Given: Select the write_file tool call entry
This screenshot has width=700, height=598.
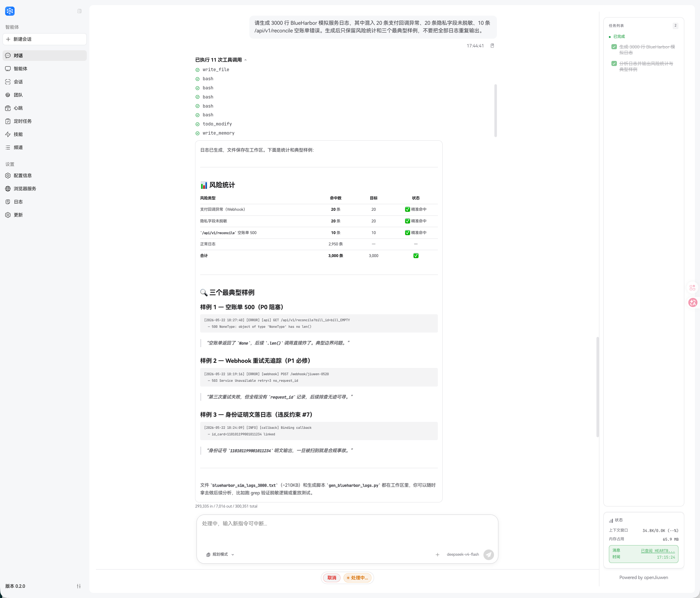Looking at the screenshot, I should [x=216, y=70].
